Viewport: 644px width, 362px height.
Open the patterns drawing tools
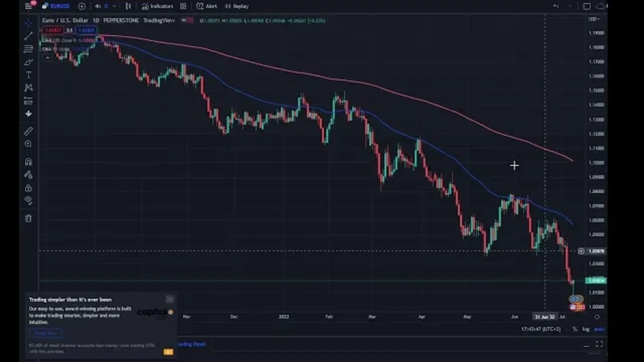click(x=29, y=88)
